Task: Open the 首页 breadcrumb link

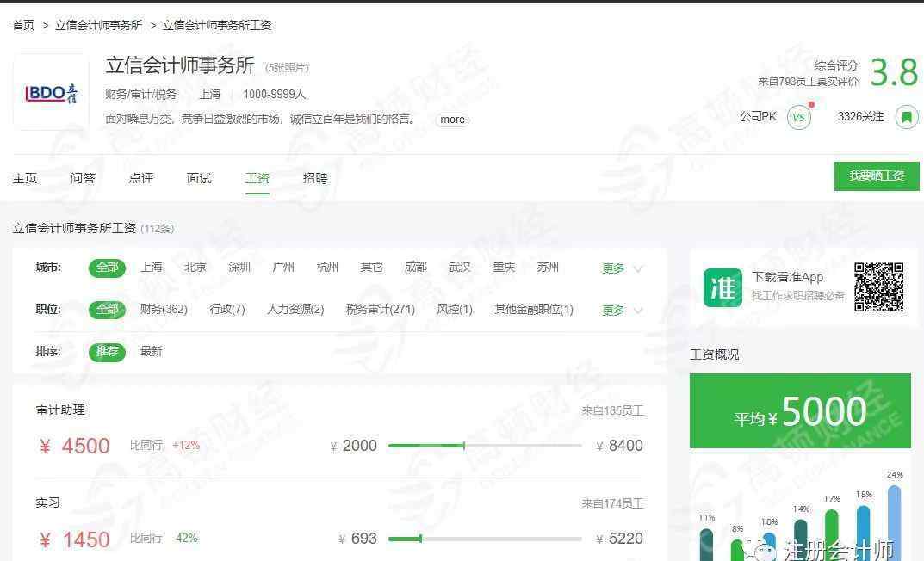Action: 23,25
